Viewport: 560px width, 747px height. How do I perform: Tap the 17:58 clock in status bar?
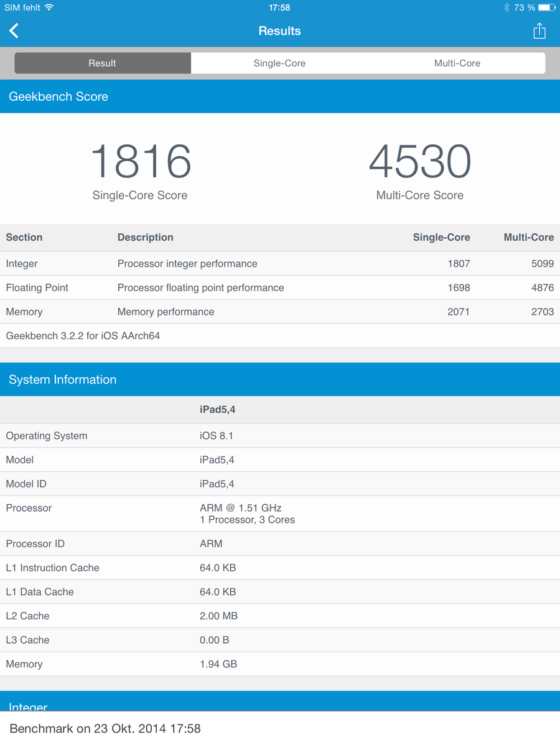(x=279, y=7)
